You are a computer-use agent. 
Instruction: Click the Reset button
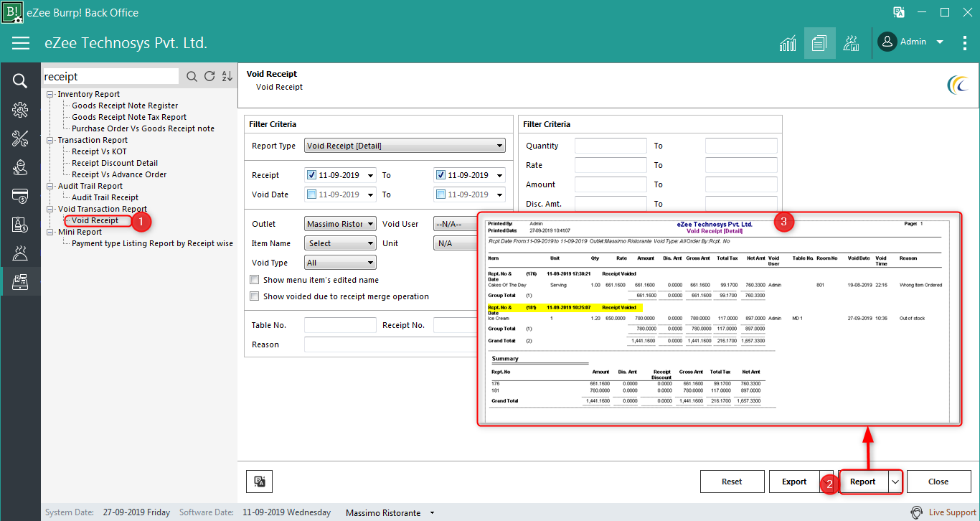(x=732, y=482)
